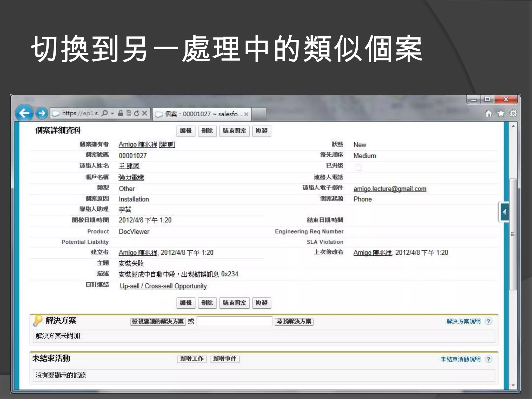The height and width of the screenshot is (399, 532).
Task: Open the address bar search magnifier
Action: pyautogui.click(x=104, y=113)
